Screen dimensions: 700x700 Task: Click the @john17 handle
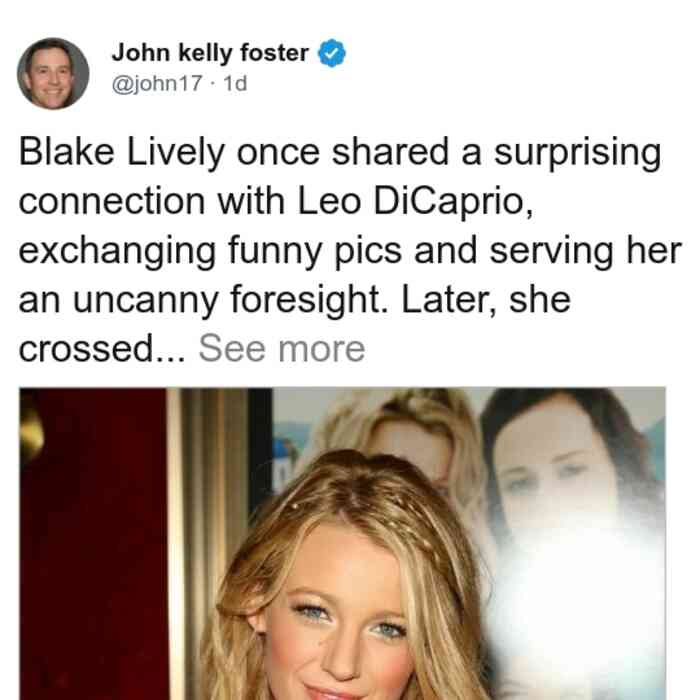pos(157,83)
